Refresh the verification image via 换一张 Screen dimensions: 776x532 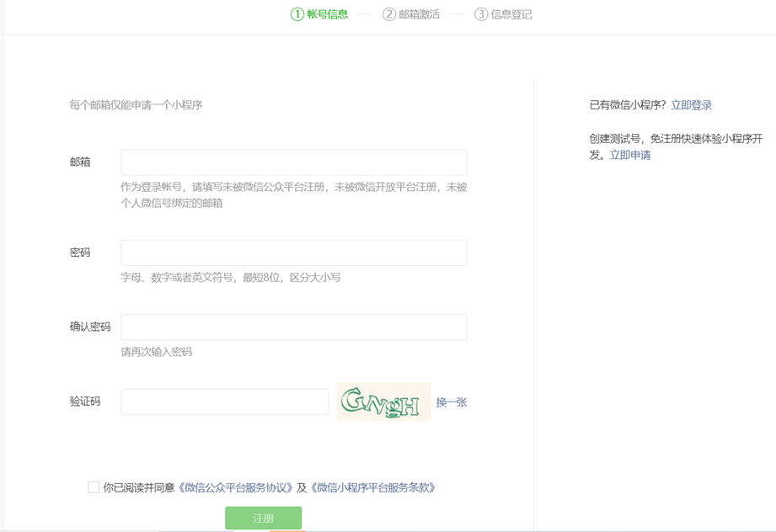453,402
